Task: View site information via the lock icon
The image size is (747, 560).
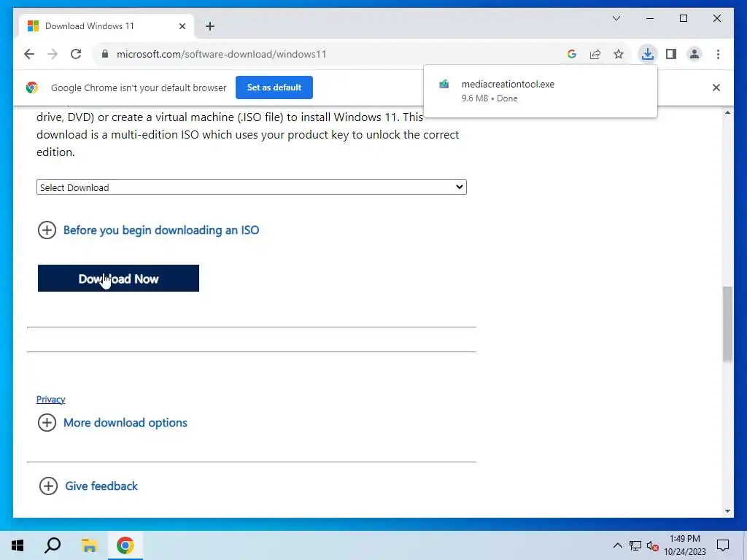Action: click(105, 54)
